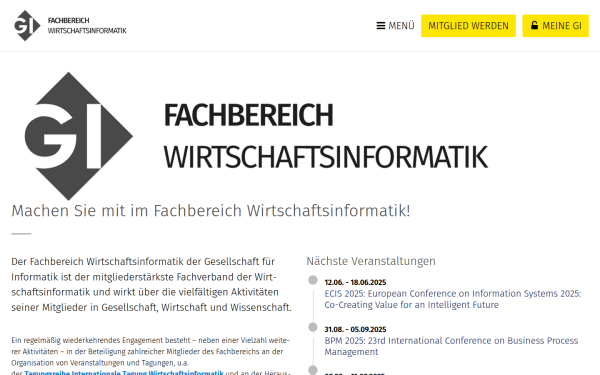600x375 pixels.
Task: Click the MITGLIED WERDEN button
Action: (x=468, y=26)
